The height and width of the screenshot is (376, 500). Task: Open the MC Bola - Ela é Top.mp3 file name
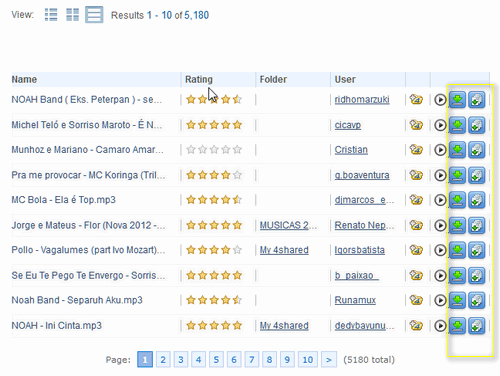point(63,200)
